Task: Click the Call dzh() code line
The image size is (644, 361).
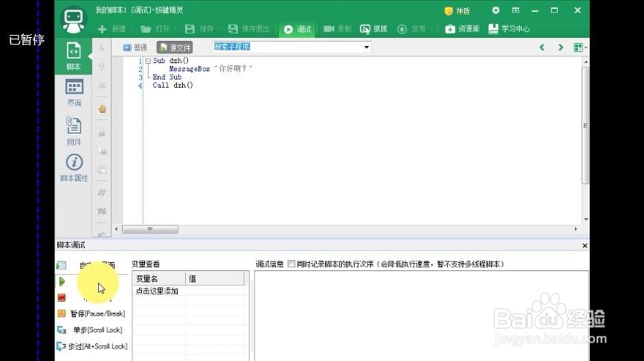Action: pos(173,85)
